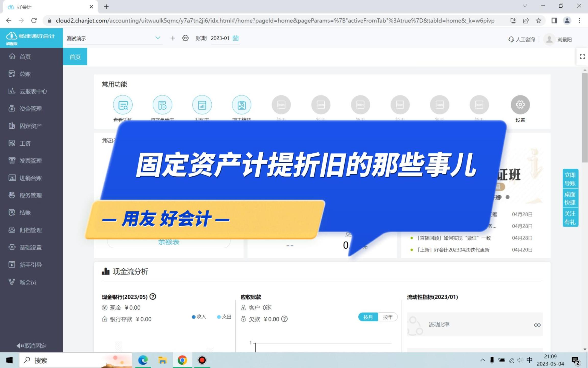Click the 资产负债表 shortcut icon
Viewport: 588px width, 368px height.
162,105
